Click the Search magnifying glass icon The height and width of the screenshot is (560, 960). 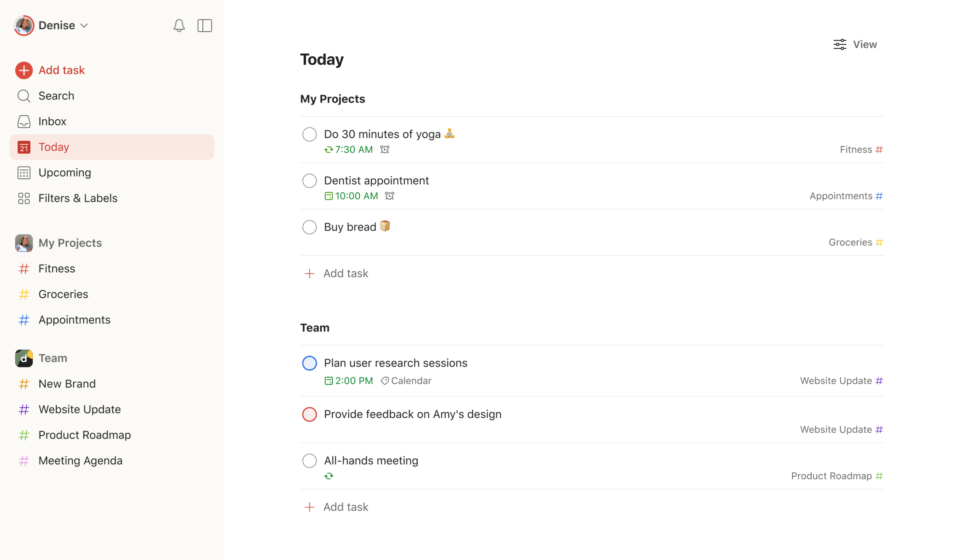click(23, 95)
